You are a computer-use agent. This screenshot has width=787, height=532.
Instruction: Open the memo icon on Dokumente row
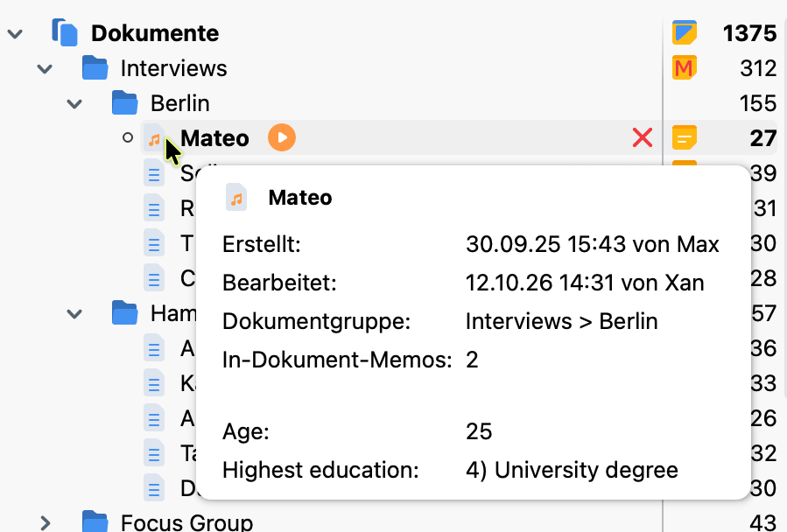pyautogui.click(x=685, y=32)
